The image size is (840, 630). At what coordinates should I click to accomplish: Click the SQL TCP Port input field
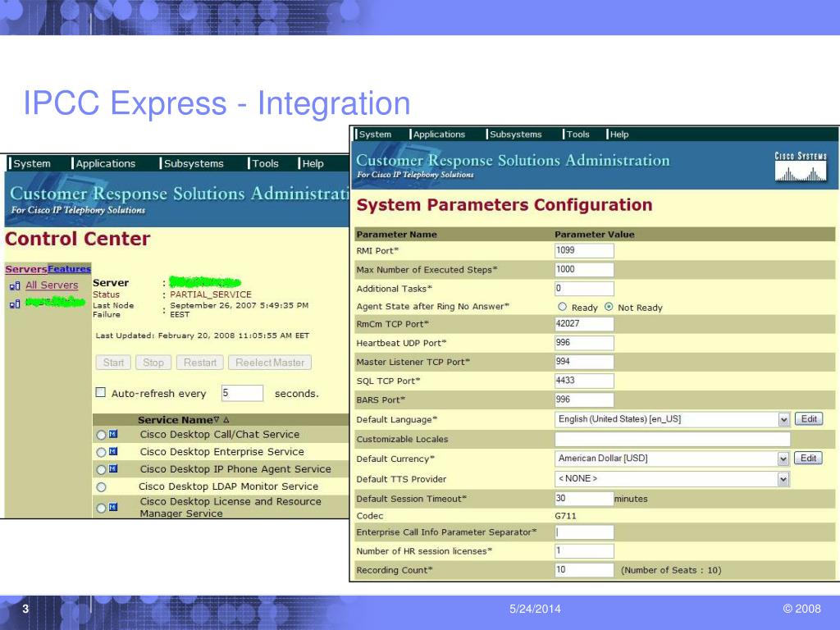(584, 381)
